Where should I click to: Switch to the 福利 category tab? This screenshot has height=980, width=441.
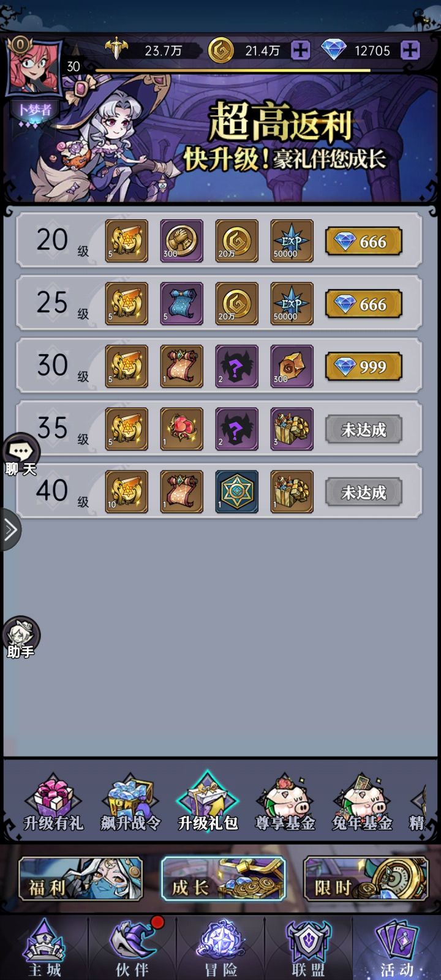pos(80,879)
